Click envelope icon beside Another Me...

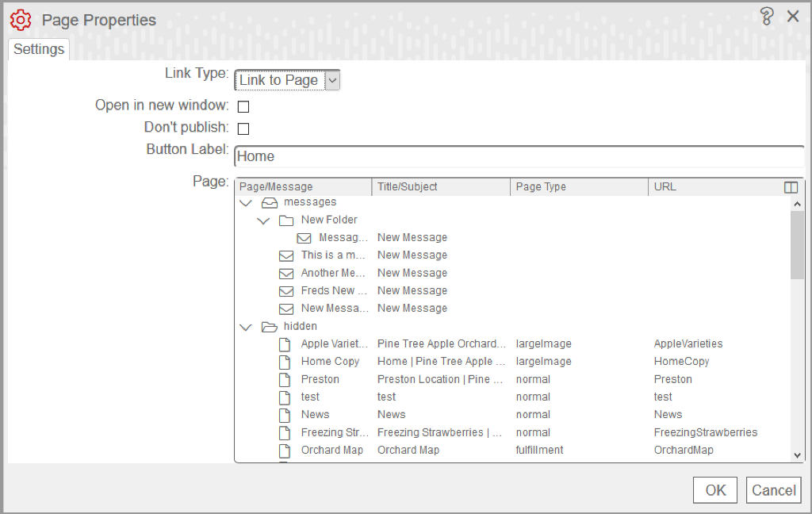tap(286, 274)
